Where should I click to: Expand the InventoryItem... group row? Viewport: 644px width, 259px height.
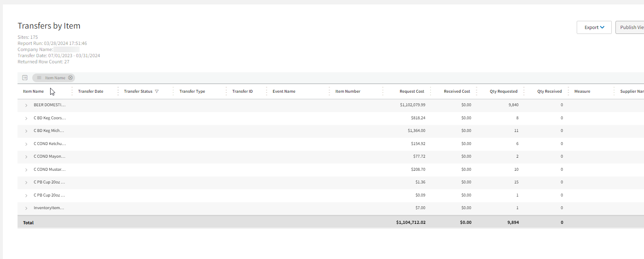point(26,208)
